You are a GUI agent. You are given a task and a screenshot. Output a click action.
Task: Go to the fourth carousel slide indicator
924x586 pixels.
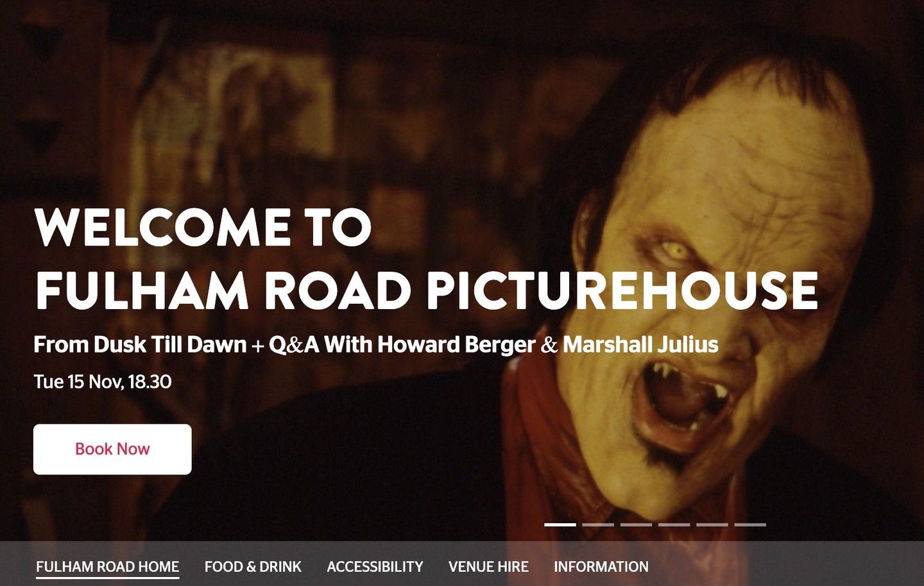tap(674, 524)
